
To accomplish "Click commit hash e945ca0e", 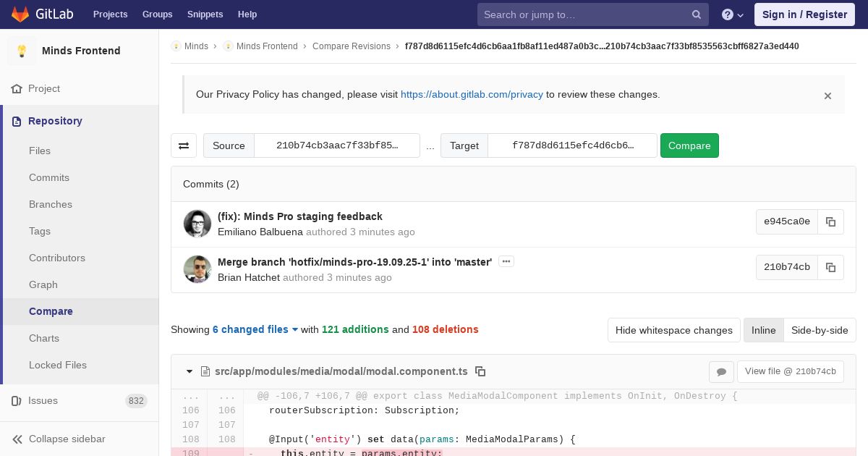I will (x=787, y=221).
